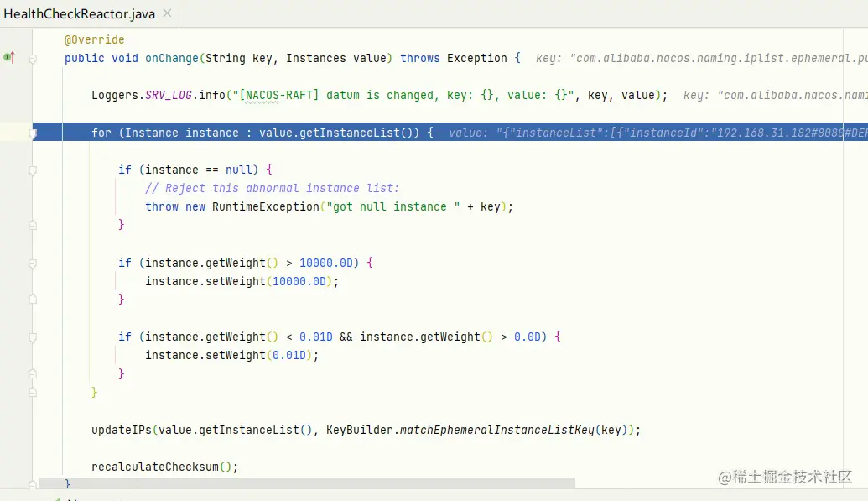Screen dimensions: 868x501
Task: Click the RuntimeException constructor call
Action: (266, 206)
